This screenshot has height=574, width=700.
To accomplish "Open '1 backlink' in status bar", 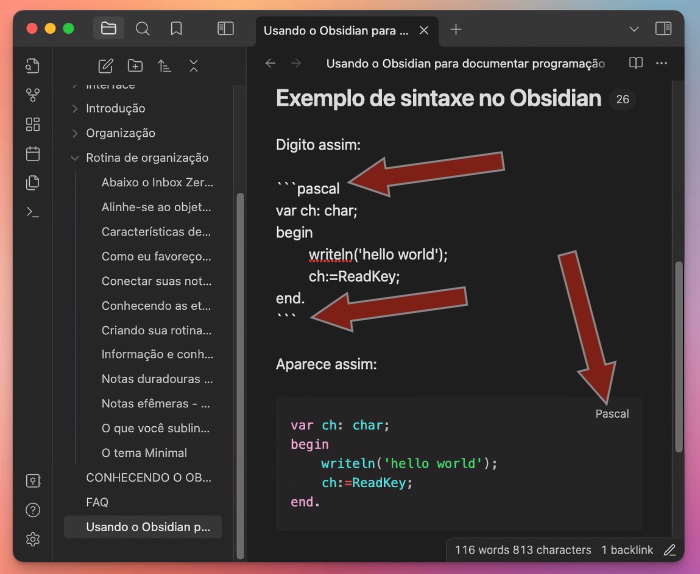I will coord(627,550).
